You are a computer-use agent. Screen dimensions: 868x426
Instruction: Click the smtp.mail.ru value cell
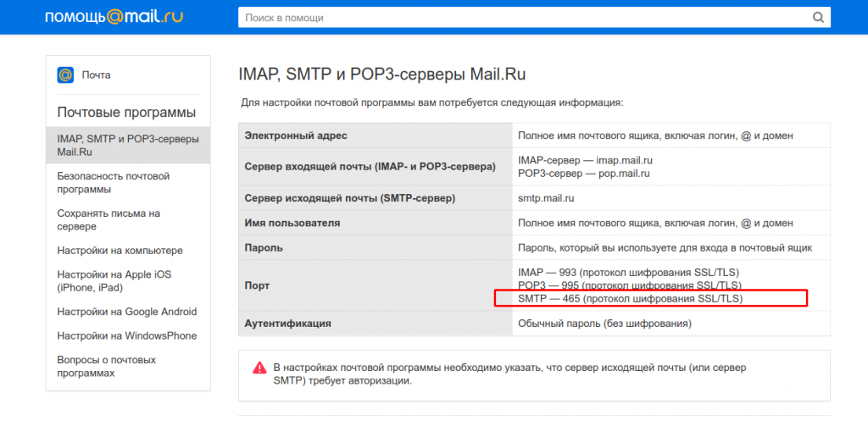(671, 198)
